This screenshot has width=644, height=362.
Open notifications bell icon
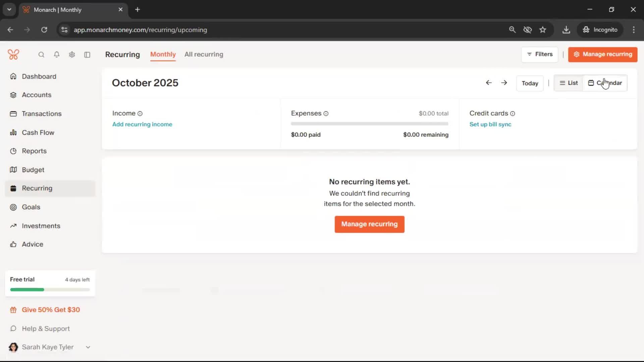57,55
